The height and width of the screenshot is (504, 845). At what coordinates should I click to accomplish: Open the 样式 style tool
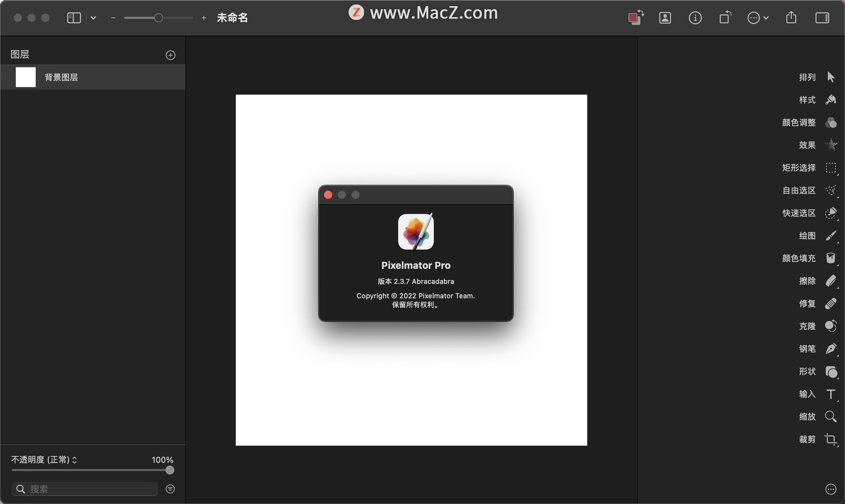(830, 100)
